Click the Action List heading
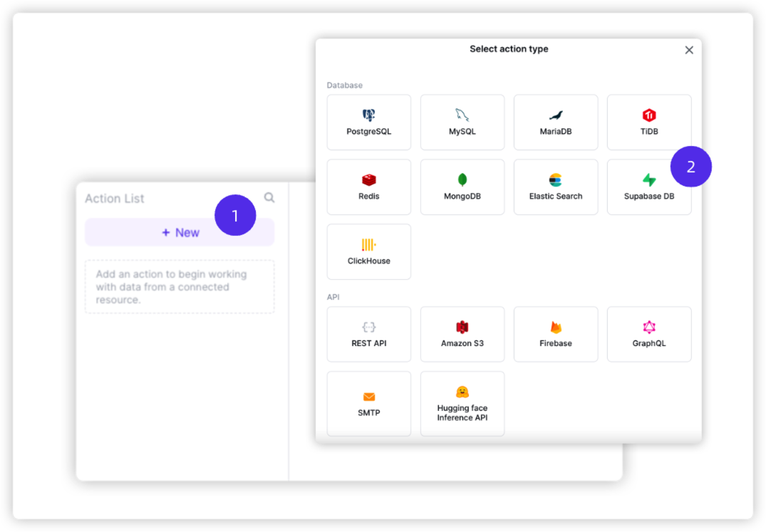Viewport: 766px width, 532px height. tap(114, 199)
